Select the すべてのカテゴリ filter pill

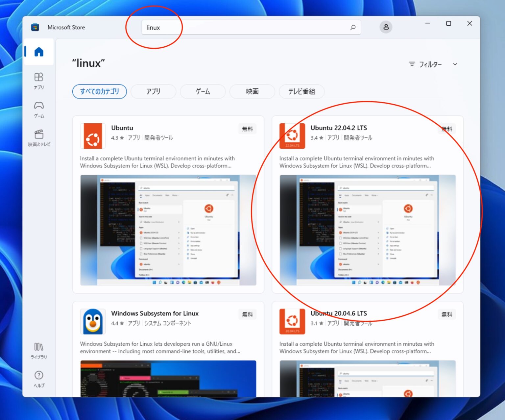[99, 91]
